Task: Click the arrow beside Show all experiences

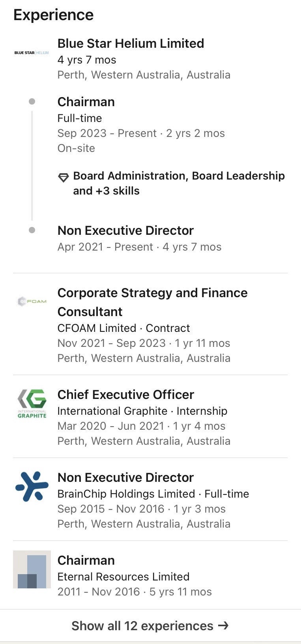Action: [223, 625]
